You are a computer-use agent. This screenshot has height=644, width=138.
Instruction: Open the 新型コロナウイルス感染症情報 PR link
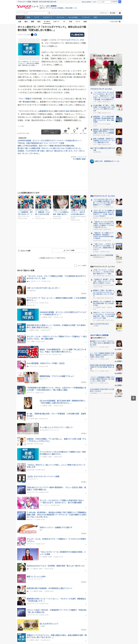[103, 255]
